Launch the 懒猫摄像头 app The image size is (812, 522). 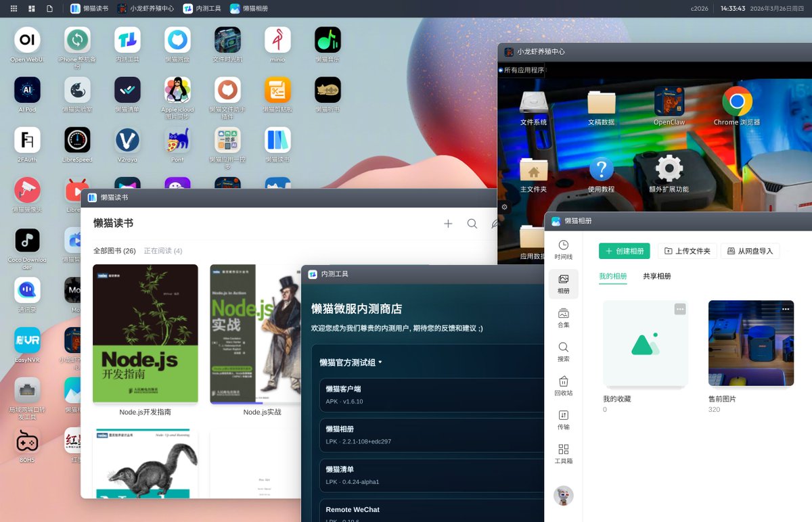pos(27,190)
